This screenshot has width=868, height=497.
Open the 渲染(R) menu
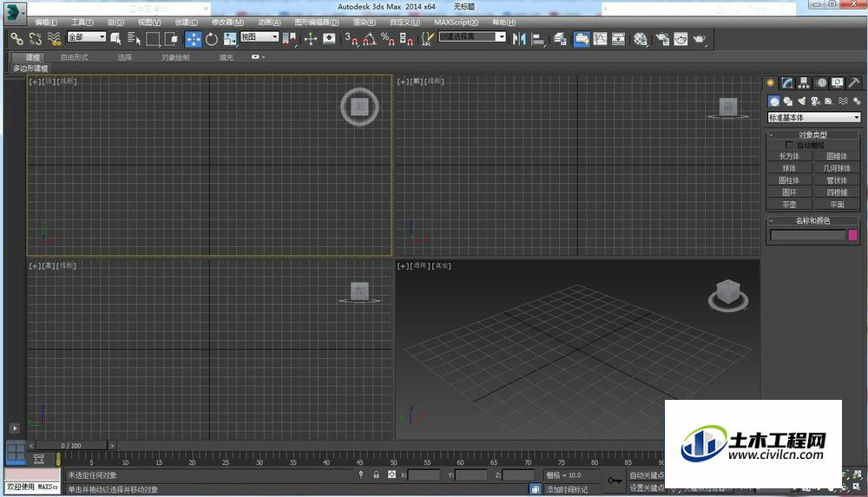pyautogui.click(x=365, y=23)
